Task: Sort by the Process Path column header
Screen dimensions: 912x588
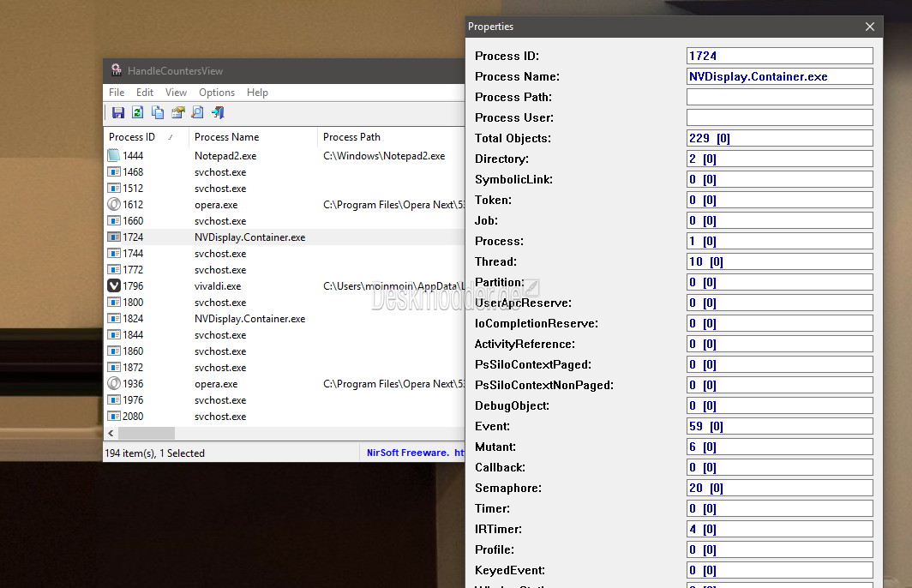Action: click(x=391, y=136)
